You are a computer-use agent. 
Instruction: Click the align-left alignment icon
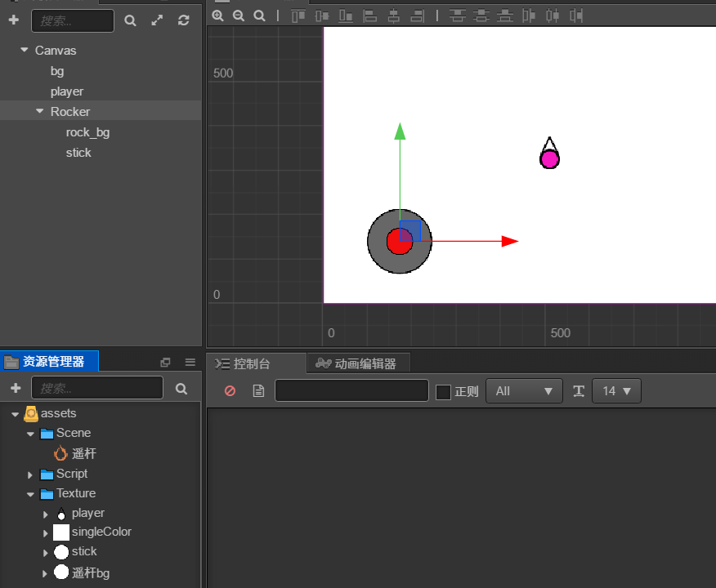tap(370, 15)
